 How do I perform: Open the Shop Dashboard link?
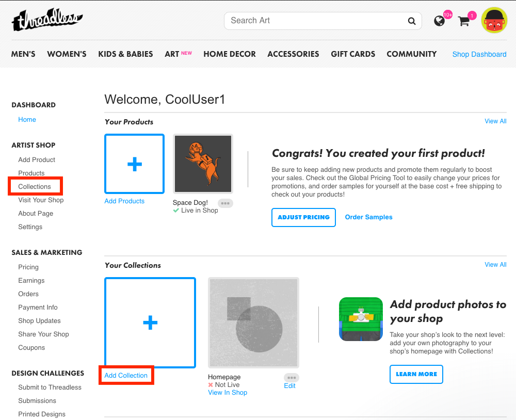(x=479, y=54)
